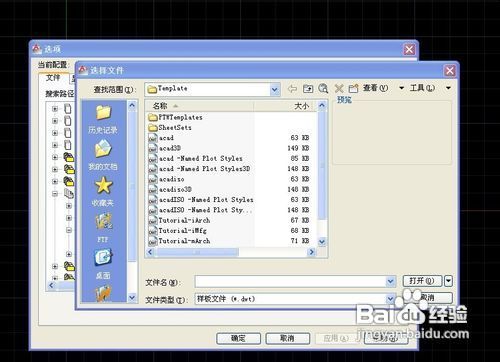Click file list scroll down arrow
The height and width of the screenshot is (362, 500).
[x=322, y=242]
